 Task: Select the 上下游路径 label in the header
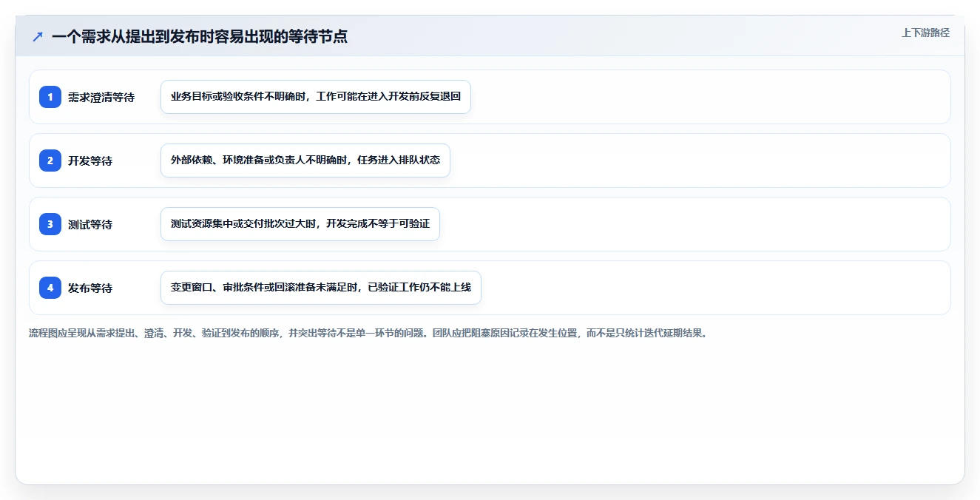925,33
